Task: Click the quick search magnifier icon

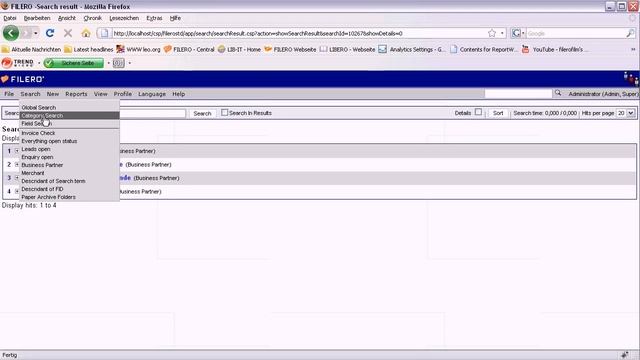Action: tap(558, 93)
